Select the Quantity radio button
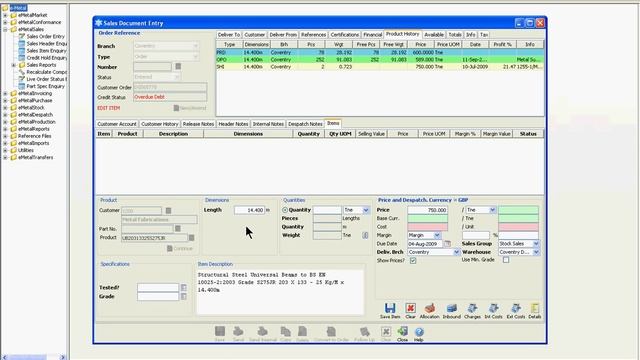 coord(285,210)
